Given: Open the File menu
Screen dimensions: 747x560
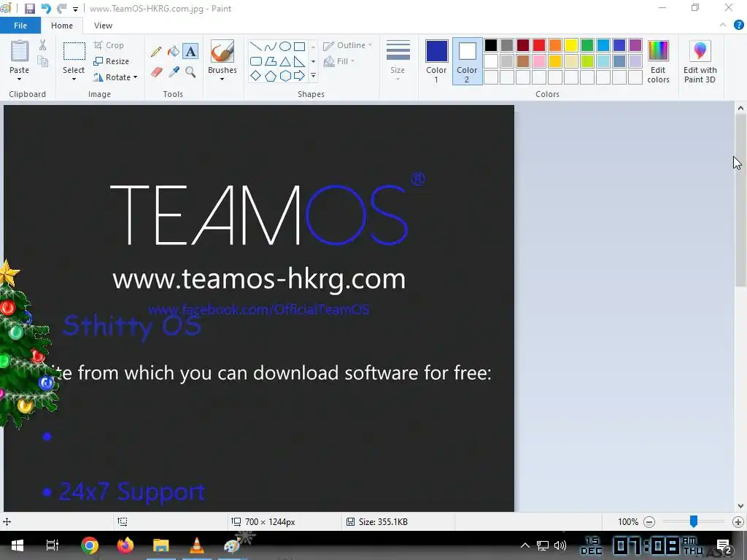Looking at the screenshot, I should [x=20, y=26].
